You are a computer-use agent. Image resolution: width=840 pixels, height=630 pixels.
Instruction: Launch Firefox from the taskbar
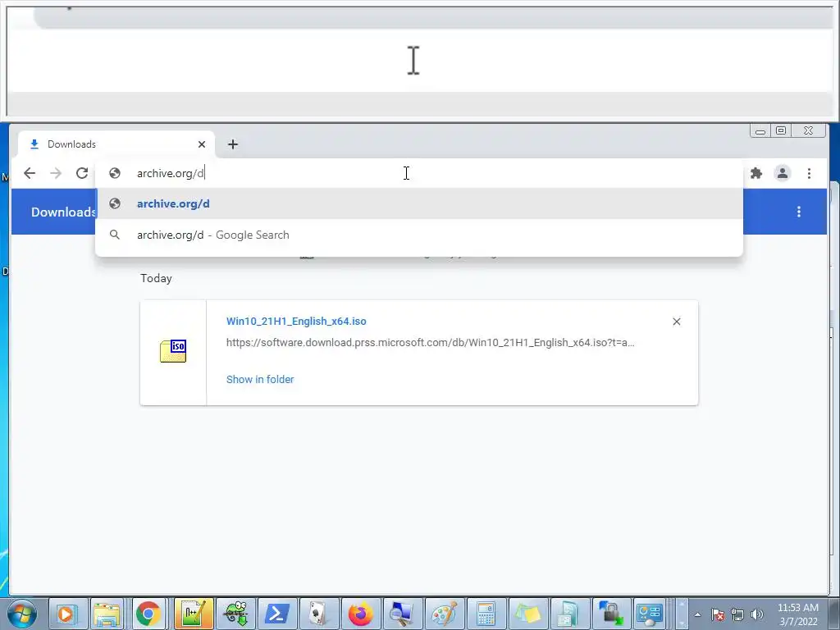pyautogui.click(x=361, y=614)
